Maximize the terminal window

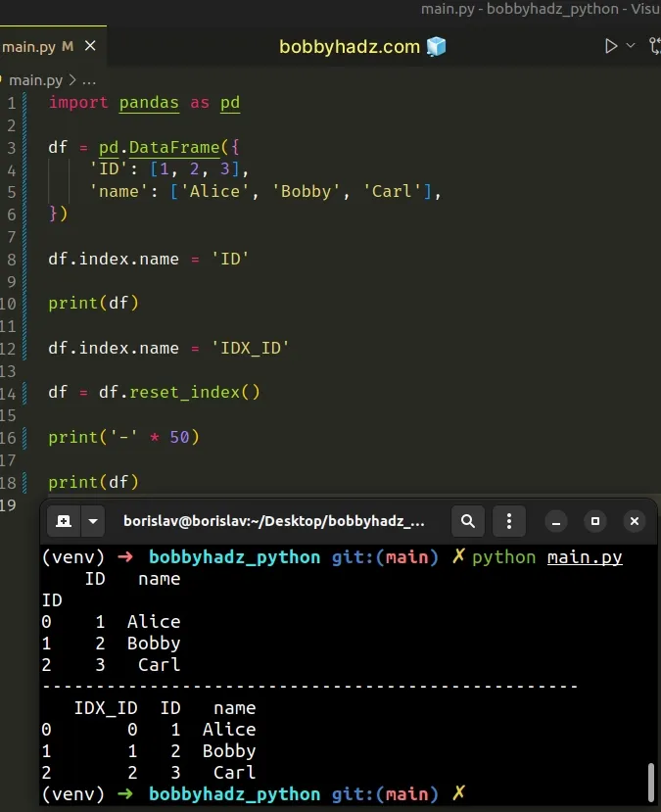(594, 521)
